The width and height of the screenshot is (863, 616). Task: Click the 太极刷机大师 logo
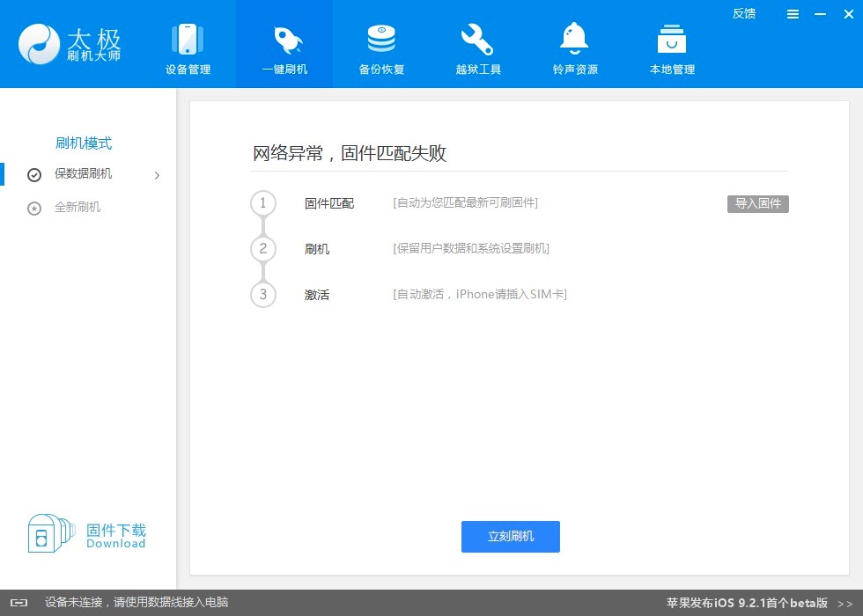point(70,44)
